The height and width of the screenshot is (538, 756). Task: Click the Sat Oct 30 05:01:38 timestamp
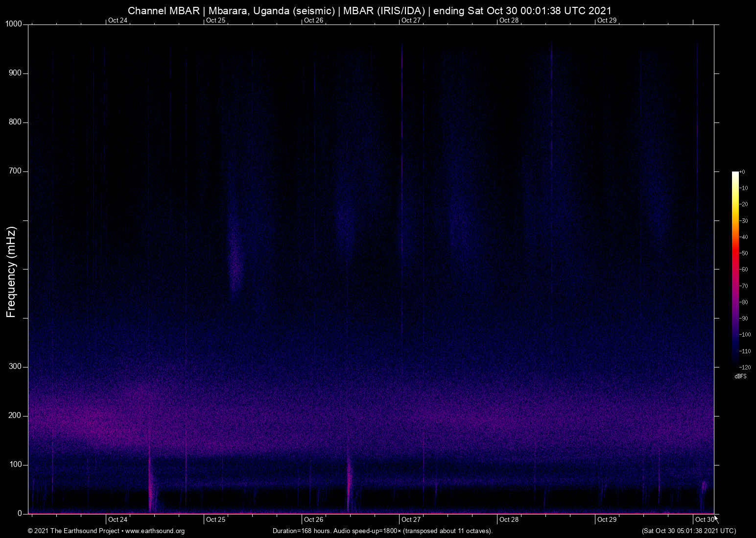688,531
